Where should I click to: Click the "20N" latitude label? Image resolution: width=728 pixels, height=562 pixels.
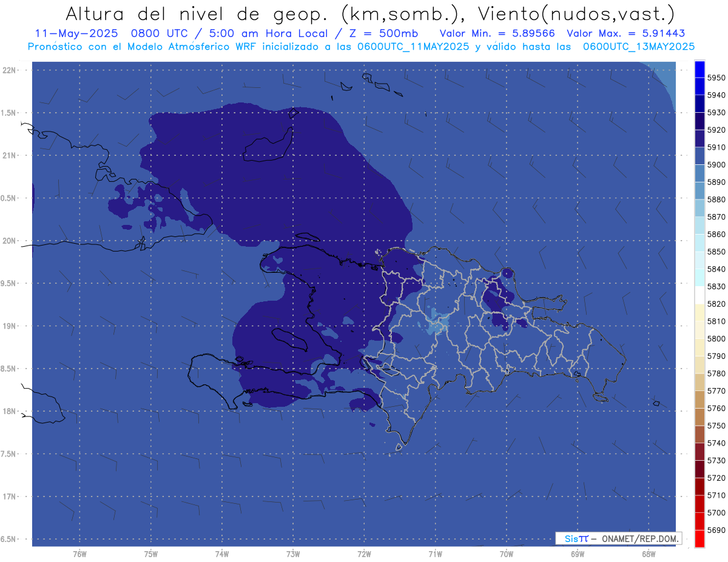click(8, 241)
